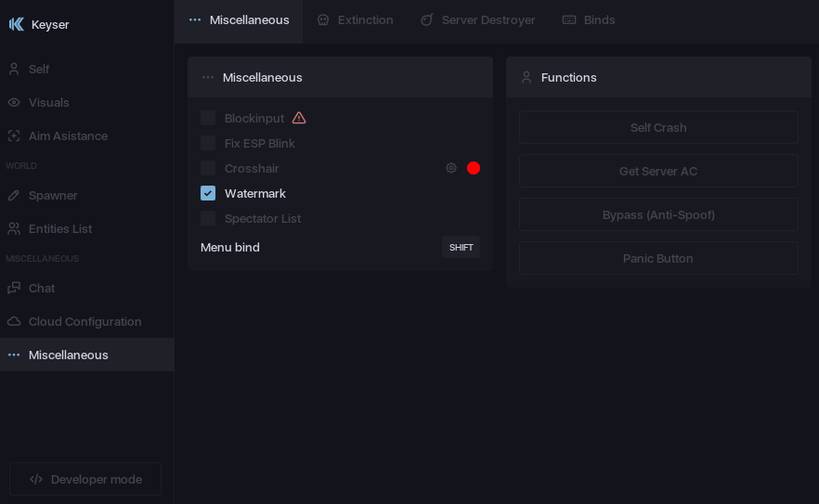819x504 pixels.
Task: Enable the Blockinput checkbox
Action: pos(208,118)
